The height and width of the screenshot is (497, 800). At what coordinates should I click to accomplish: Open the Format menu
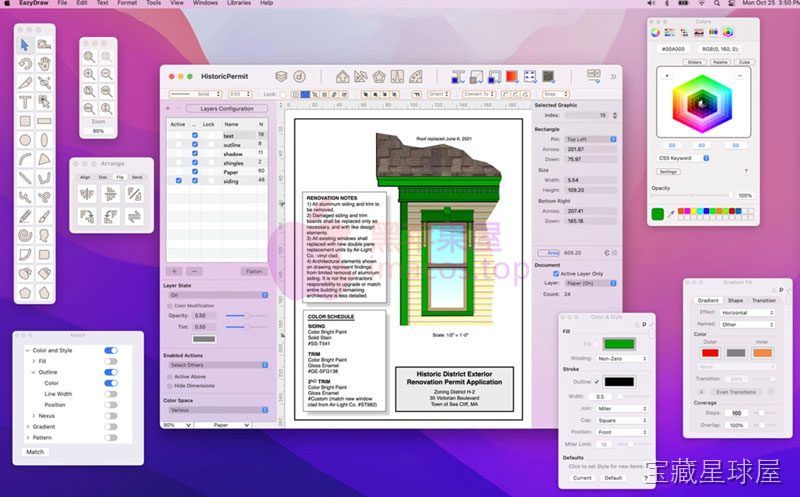[x=127, y=3]
